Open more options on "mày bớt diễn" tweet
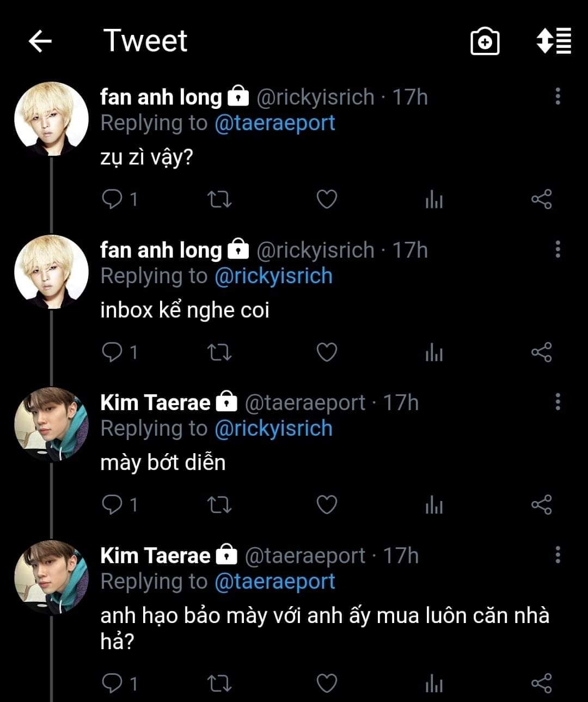This screenshot has width=588, height=702. click(x=558, y=402)
